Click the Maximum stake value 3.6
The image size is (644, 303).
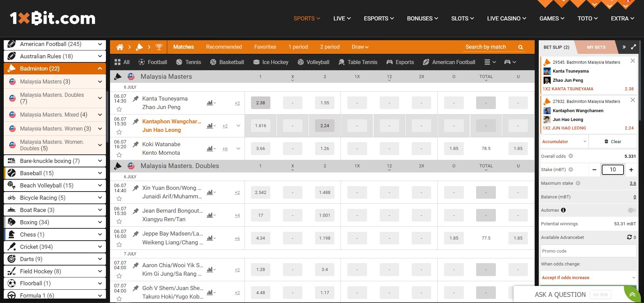pos(633,183)
